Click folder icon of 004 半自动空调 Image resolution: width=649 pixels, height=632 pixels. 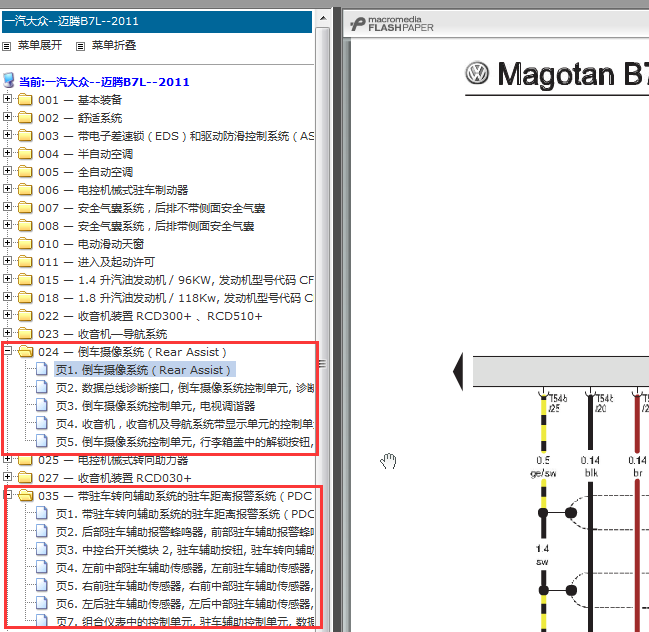coord(25,154)
